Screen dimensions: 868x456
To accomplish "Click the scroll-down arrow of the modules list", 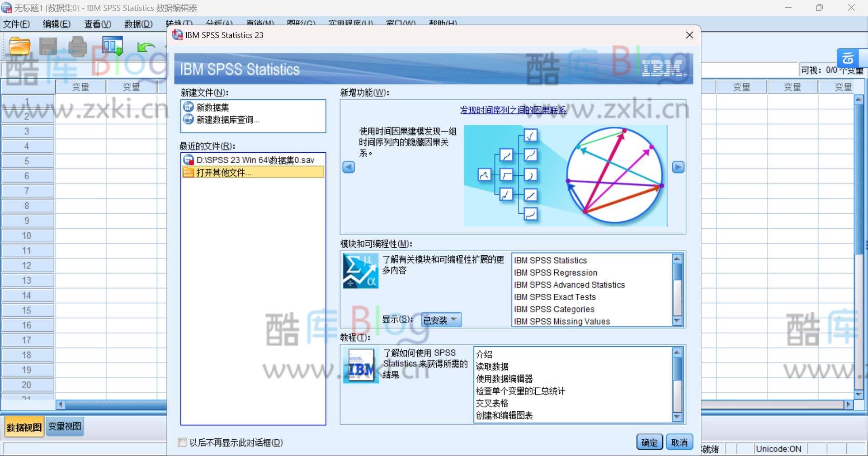I will click(x=677, y=321).
